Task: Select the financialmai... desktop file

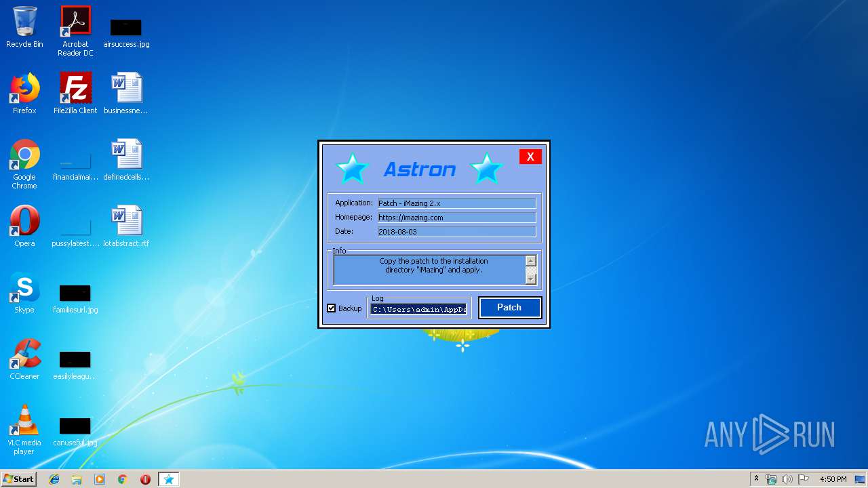Action: tap(75, 168)
